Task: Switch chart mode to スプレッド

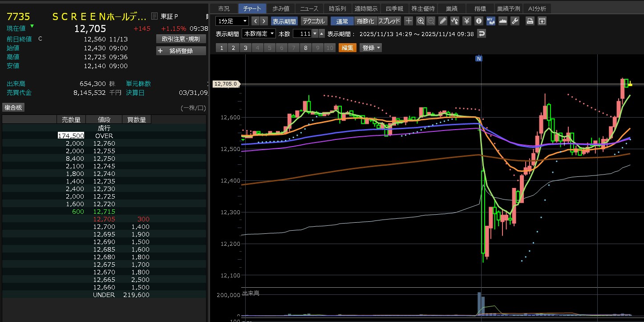Action: 389,21
